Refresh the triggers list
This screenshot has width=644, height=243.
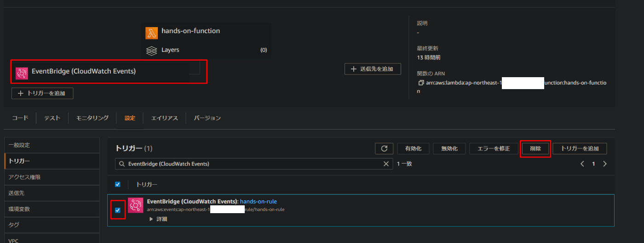pyautogui.click(x=384, y=148)
